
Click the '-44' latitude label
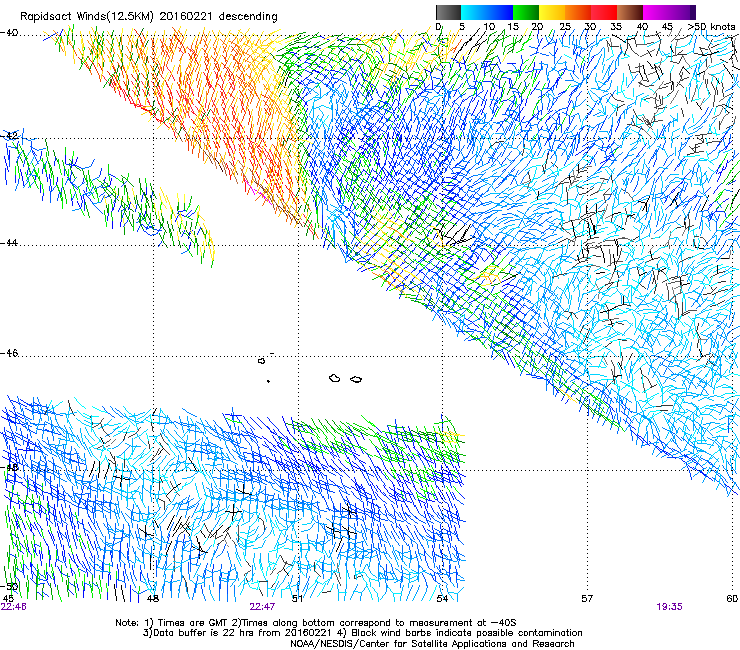[x=9, y=243]
